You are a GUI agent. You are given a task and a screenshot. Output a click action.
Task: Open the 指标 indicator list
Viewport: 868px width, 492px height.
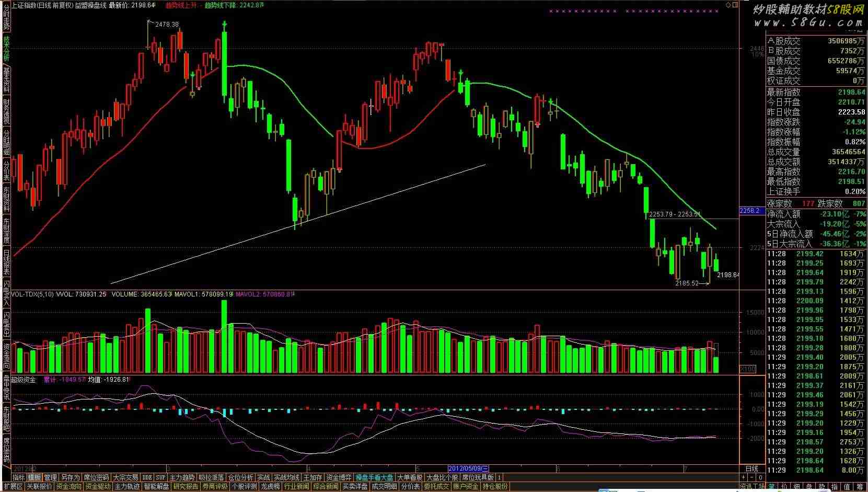pyautogui.click(x=19, y=477)
